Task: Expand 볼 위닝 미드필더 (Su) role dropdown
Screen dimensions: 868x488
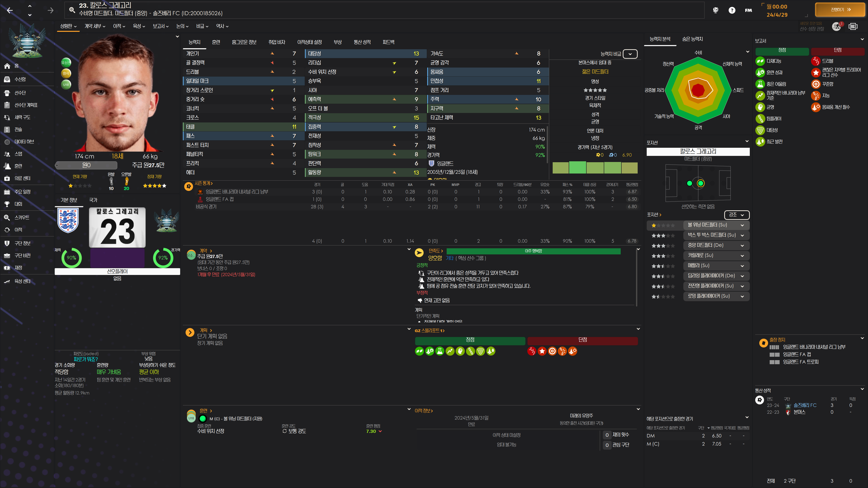Action: [x=742, y=225]
